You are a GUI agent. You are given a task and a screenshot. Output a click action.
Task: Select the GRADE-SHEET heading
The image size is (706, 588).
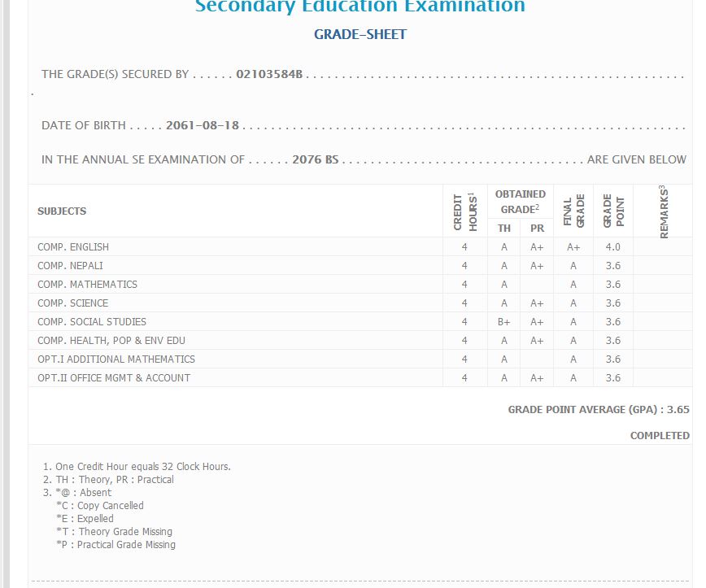[x=360, y=34]
